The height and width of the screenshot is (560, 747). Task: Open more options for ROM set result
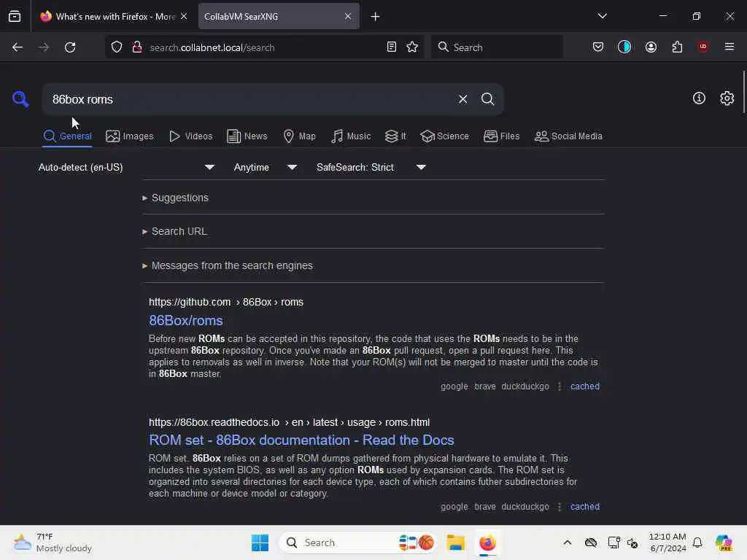coord(560,507)
